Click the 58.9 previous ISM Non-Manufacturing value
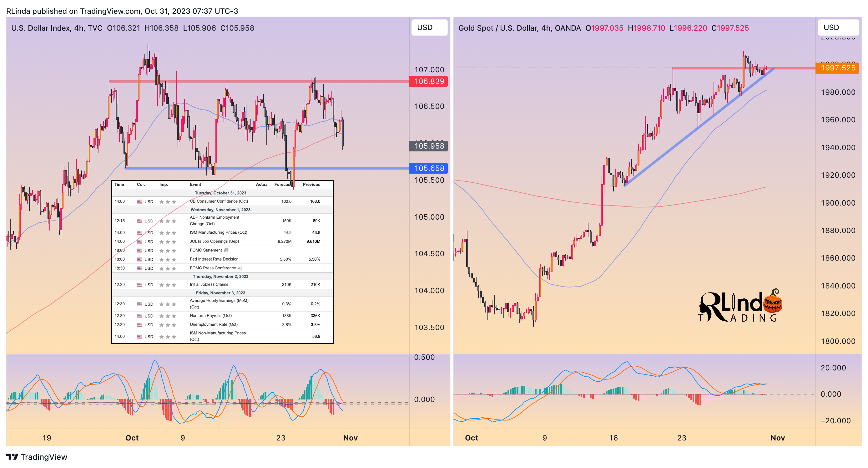 [316, 337]
